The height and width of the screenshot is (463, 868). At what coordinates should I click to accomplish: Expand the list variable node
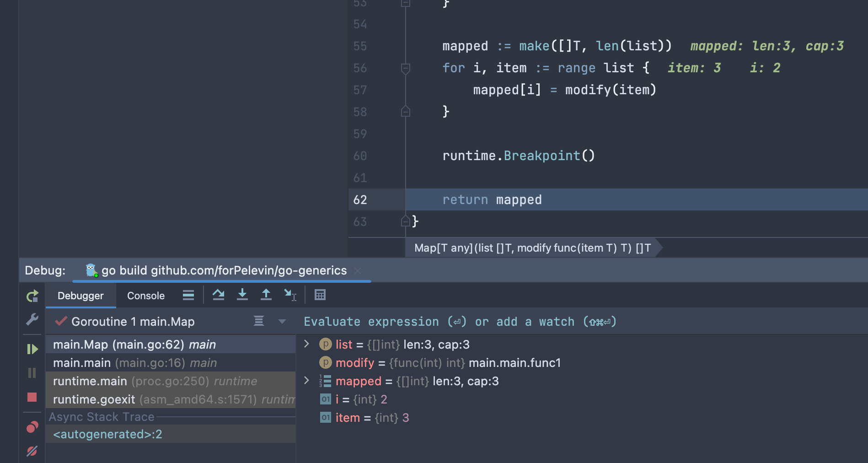point(306,344)
